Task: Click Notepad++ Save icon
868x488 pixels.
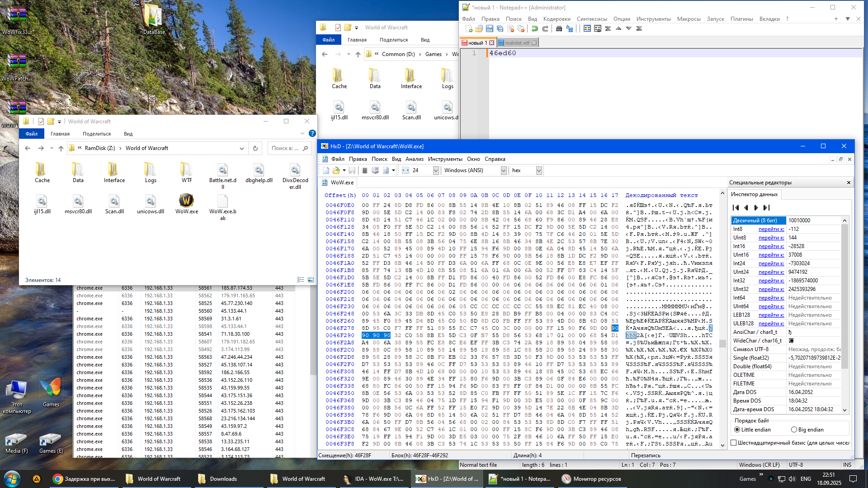Action: tap(490, 29)
